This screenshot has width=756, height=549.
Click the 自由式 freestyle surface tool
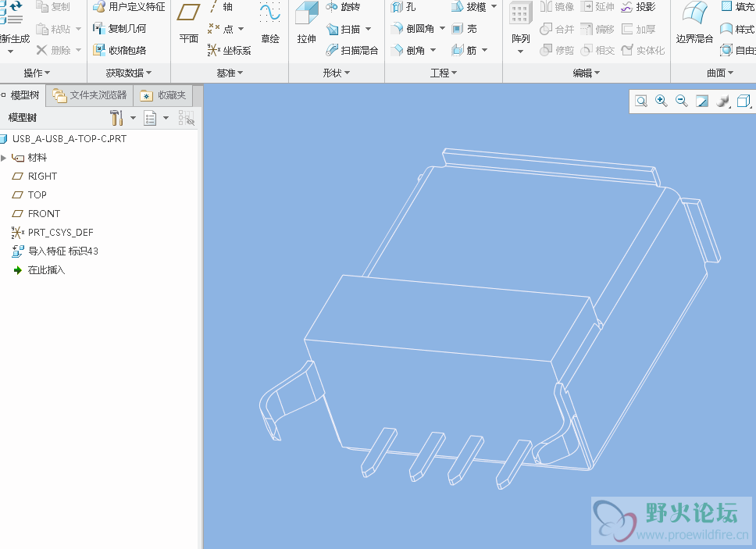(738, 50)
